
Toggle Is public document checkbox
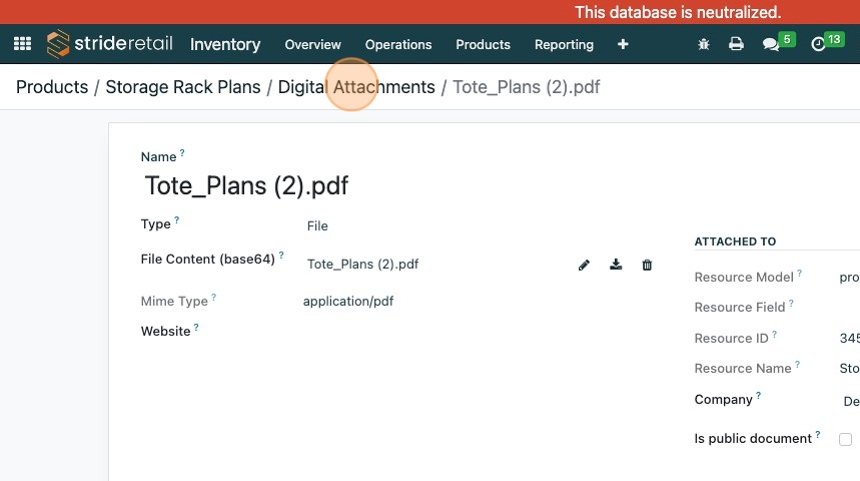(x=846, y=439)
